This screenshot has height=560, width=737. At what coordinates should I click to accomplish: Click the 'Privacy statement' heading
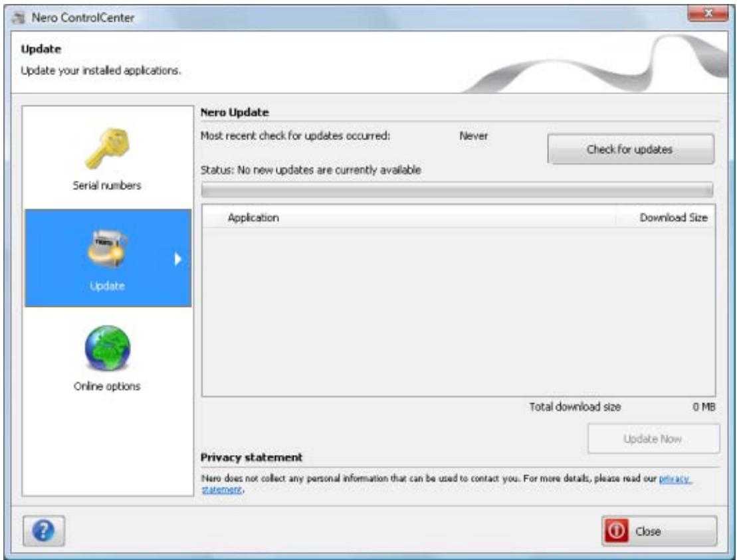pyautogui.click(x=251, y=457)
